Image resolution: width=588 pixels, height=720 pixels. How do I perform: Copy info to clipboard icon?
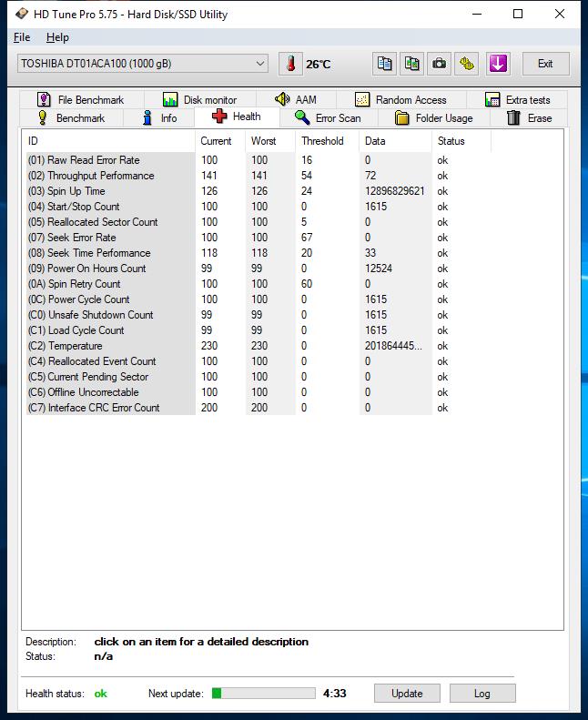point(384,64)
